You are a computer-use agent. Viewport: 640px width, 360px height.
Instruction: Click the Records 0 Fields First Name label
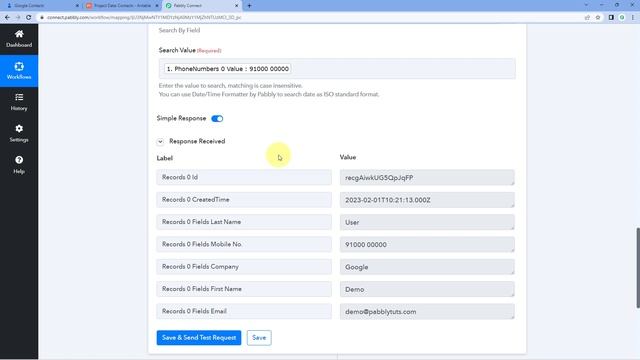click(x=244, y=289)
